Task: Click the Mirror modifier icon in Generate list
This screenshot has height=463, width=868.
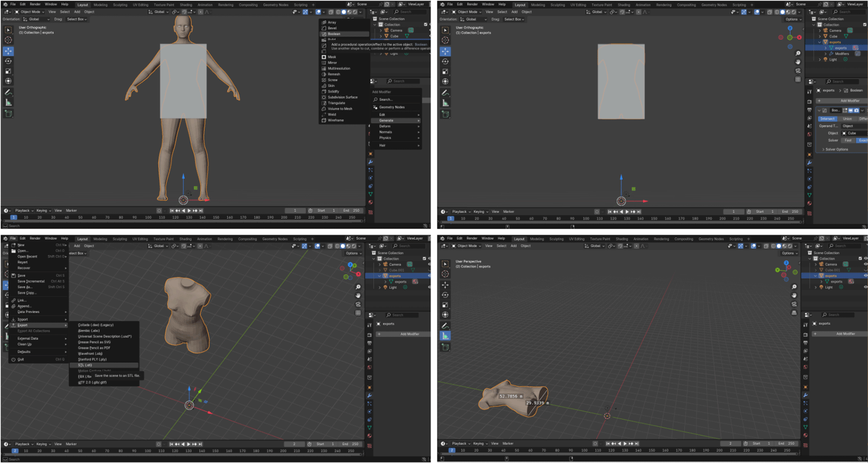Action: pyautogui.click(x=324, y=63)
